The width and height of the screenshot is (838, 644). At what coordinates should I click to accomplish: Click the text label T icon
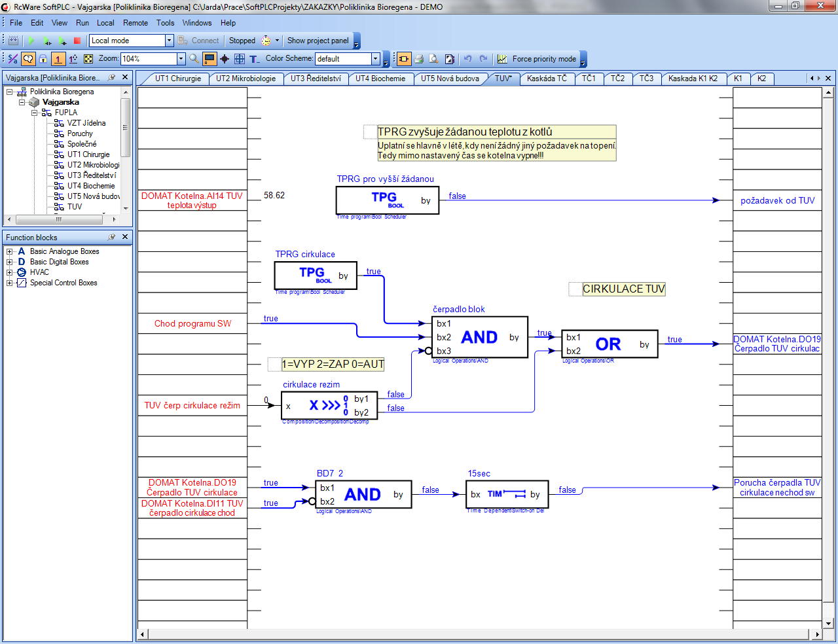[255, 59]
